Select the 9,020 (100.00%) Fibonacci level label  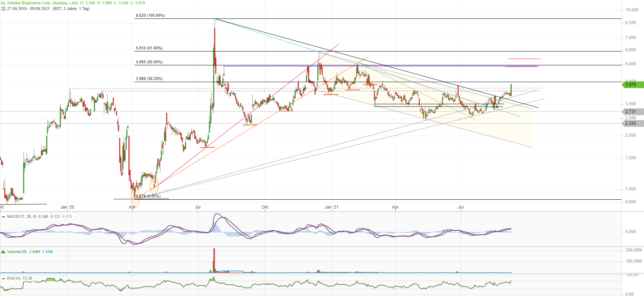point(150,15)
